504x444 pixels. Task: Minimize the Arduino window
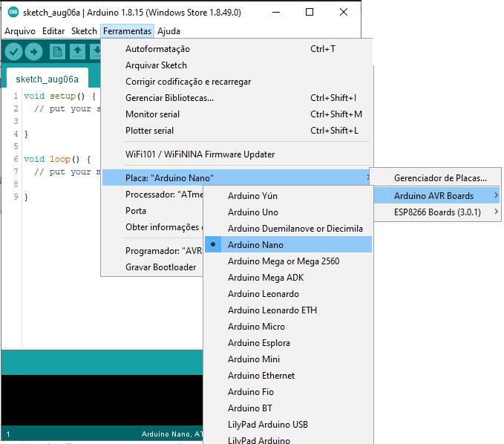[276, 12]
